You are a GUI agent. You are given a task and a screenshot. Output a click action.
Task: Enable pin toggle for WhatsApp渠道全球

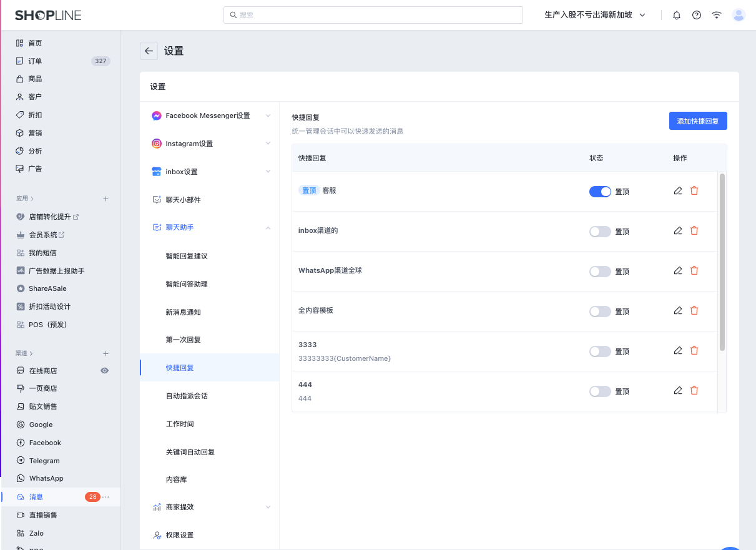tap(600, 272)
